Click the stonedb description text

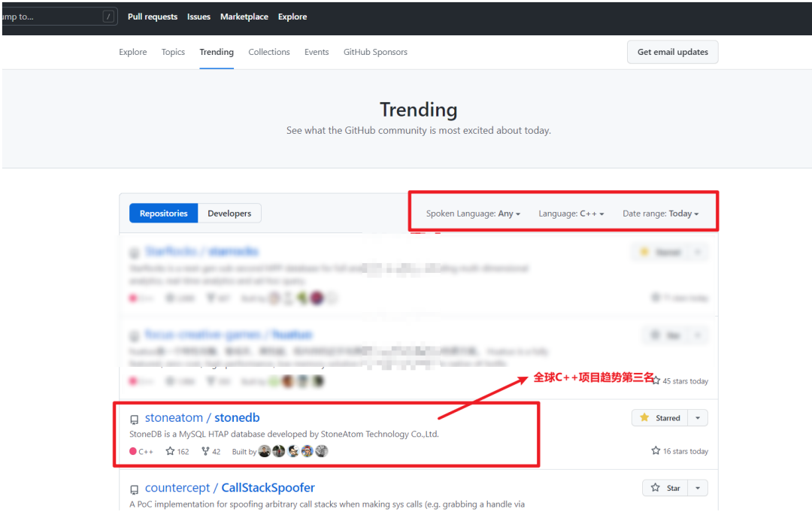[283, 434]
